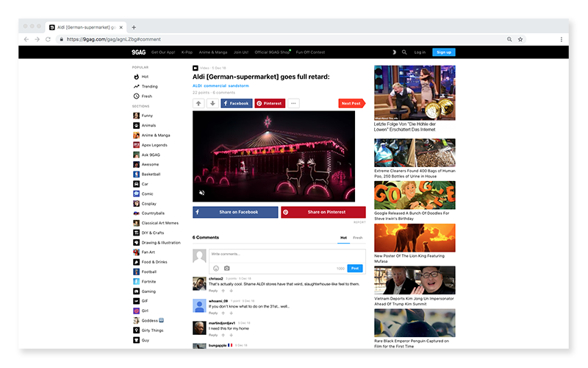Browse the Gaming section

click(144, 291)
